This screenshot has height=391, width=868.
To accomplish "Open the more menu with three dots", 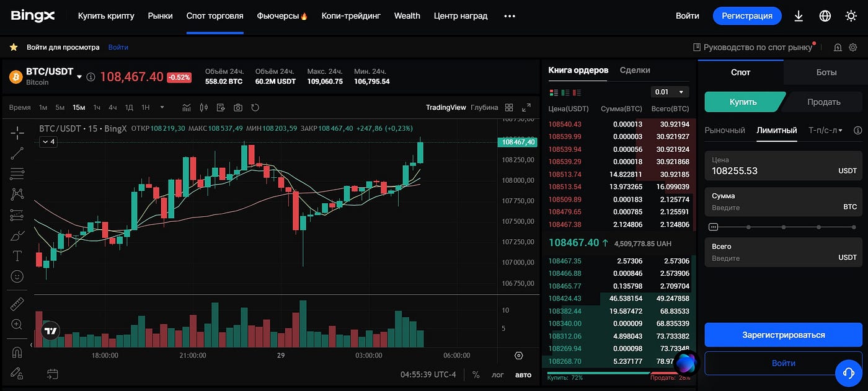I will [510, 16].
